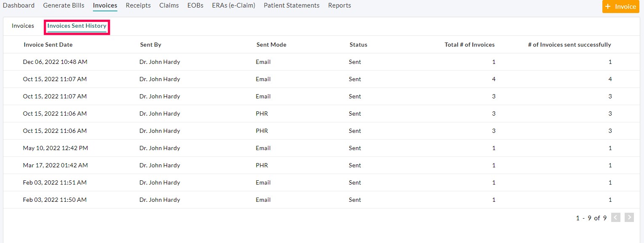The height and width of the screenshot is (243, 644).
Task: Open the Receipts tab
Action: click(138, 5)
